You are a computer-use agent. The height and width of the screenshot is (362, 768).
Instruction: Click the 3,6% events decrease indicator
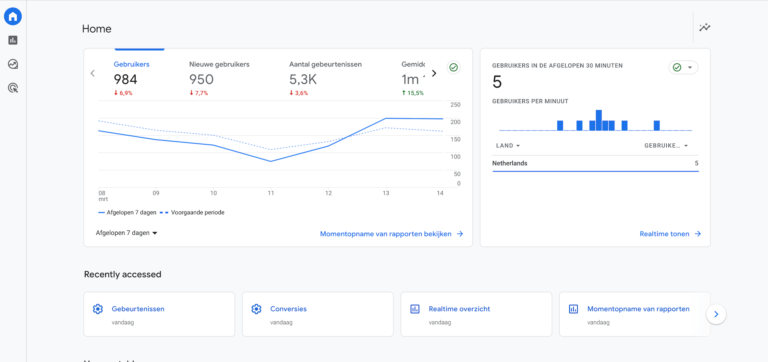click(298, 93)
